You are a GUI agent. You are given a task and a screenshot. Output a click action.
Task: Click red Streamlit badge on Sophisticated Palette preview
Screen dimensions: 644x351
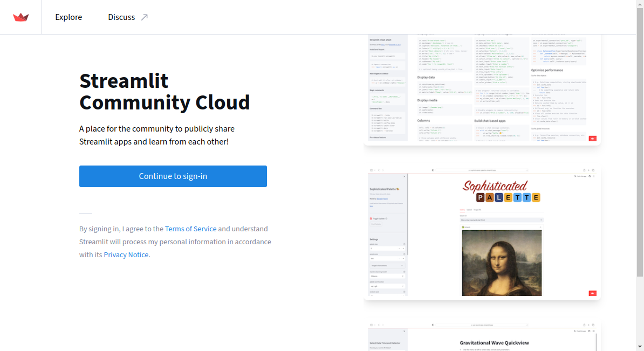click(592, 293)
